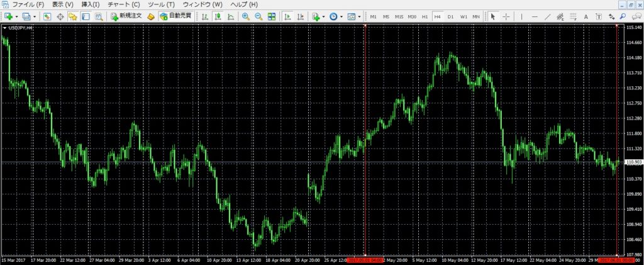Expand the new chart dropdown arrow

click(17, 16)
